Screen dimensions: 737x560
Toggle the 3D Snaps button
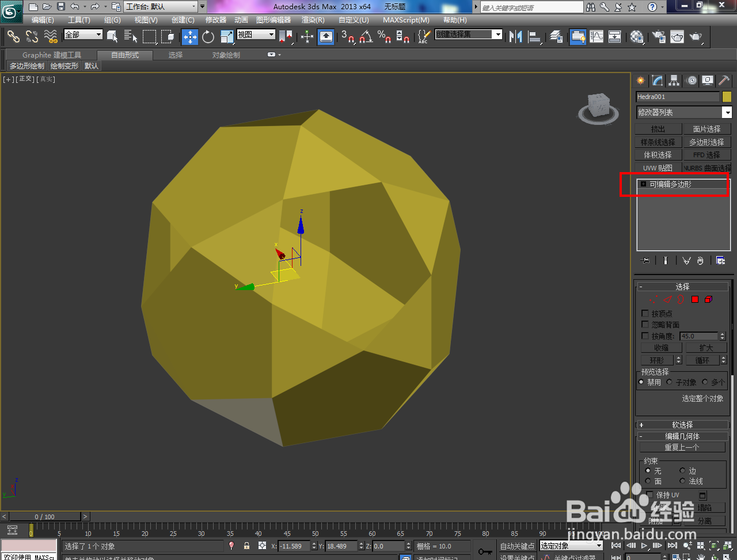click(347, 36)
